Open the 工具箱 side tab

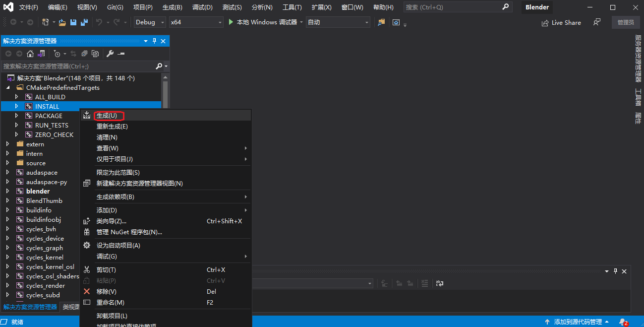638,97
